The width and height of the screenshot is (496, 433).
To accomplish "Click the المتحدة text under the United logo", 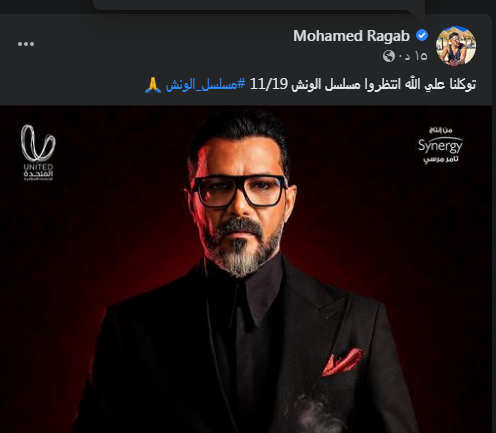I will pos(38,174).
